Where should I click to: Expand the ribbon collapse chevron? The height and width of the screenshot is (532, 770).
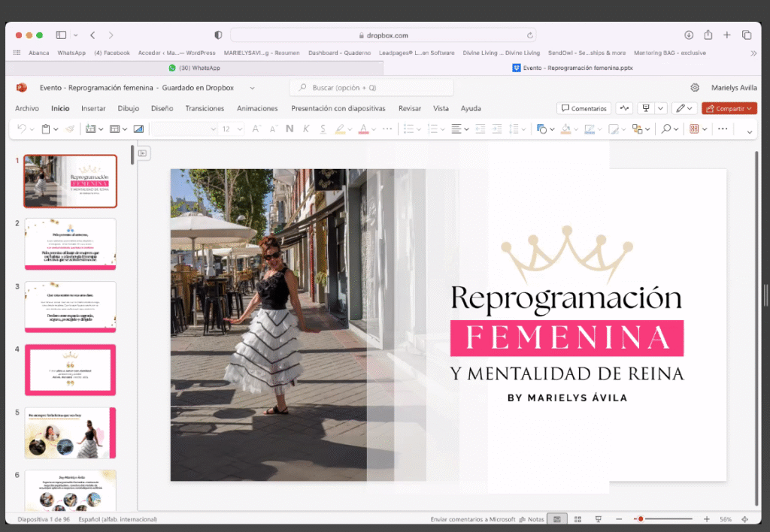tap(749, 131)
